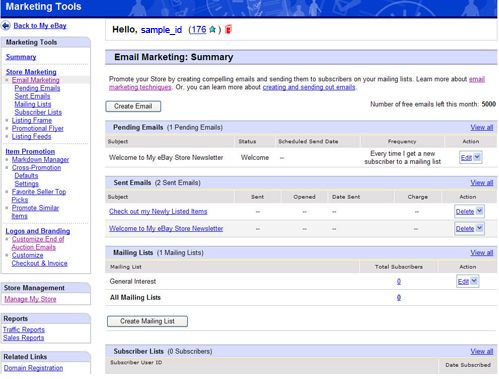
Task: Click the Frequency column header in Pending Emails
Action: (x=402, y=141)
